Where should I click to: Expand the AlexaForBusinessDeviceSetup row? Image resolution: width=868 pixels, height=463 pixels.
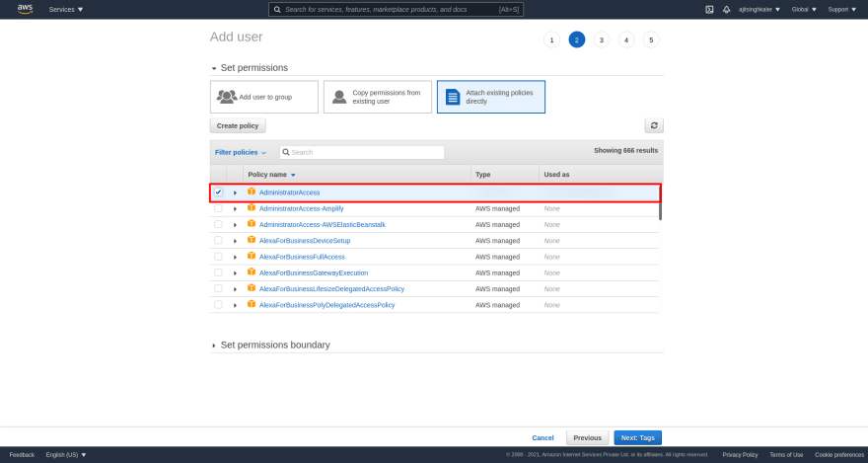(x=235, y=241)
